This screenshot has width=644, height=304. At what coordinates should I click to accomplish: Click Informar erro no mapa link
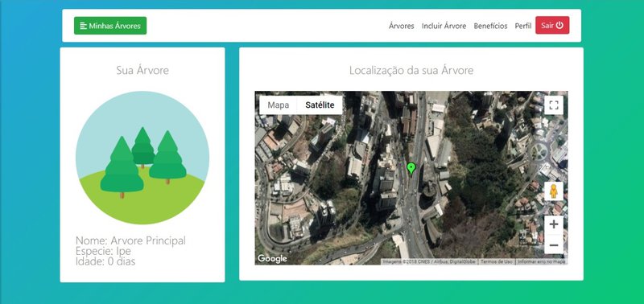[541, 261]
